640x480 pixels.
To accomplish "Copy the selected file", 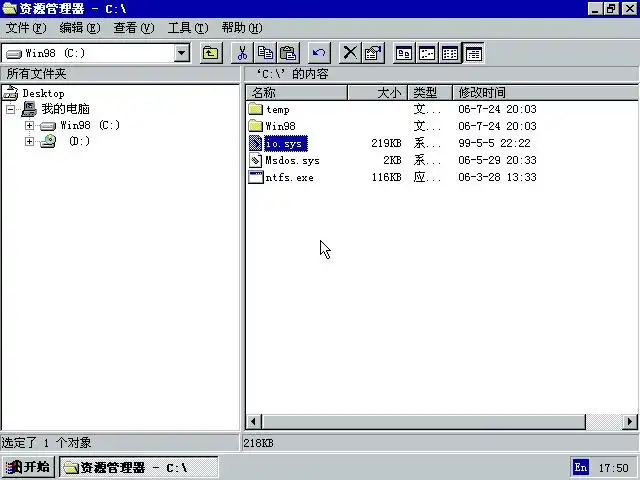I will pyautogui.click(x=265, y=53).
